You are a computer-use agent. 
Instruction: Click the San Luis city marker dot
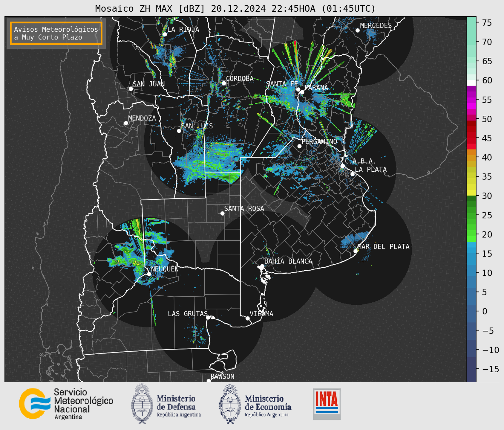tap(179, 131)
